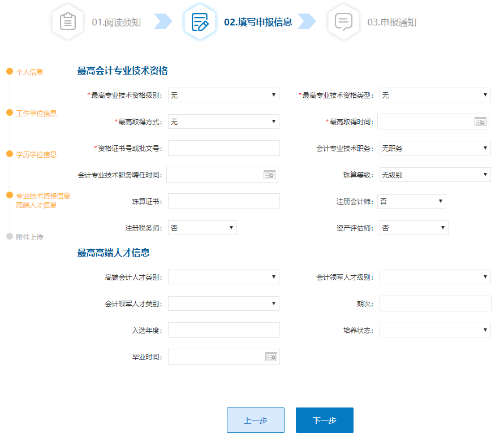The height and width of the screenshot is (438, 504).
Task: Open calendar picker for 最高取得时间
Action: click(x=481, y=122)
